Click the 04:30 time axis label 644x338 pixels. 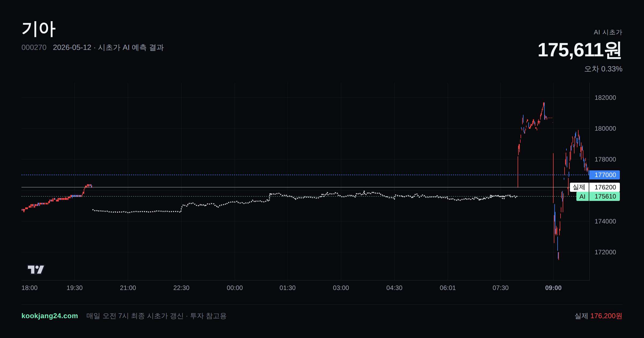tap(394, 288)
